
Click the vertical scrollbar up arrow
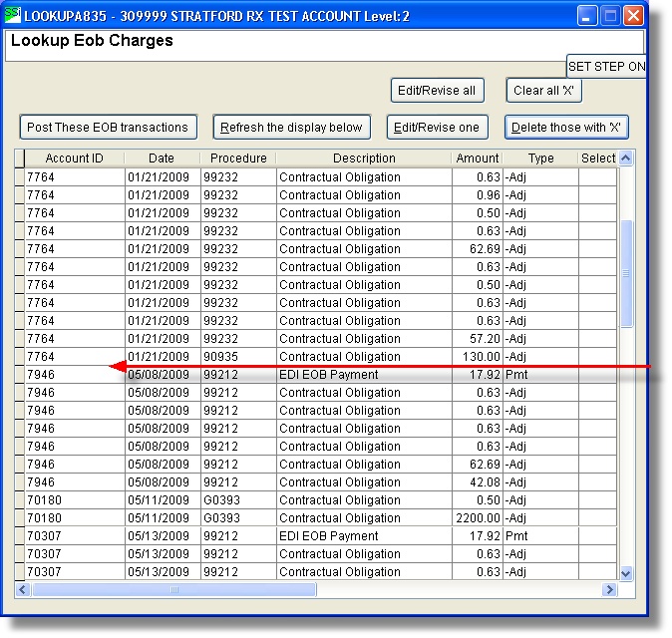pyautogui.click(x=626, y=159)
